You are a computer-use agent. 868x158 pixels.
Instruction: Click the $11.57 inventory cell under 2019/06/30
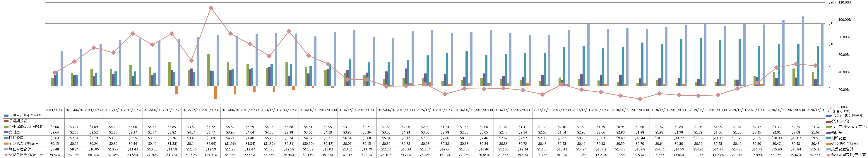(x=698, y=138)
